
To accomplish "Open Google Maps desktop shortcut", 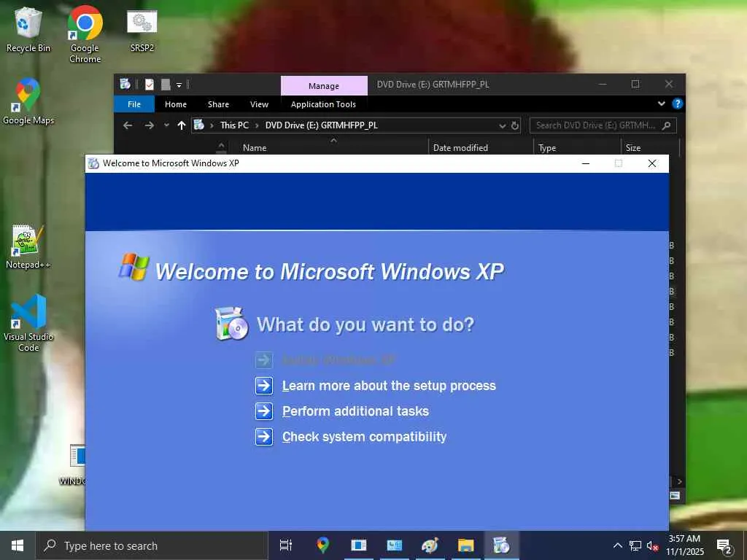I will tap(28, 101).
